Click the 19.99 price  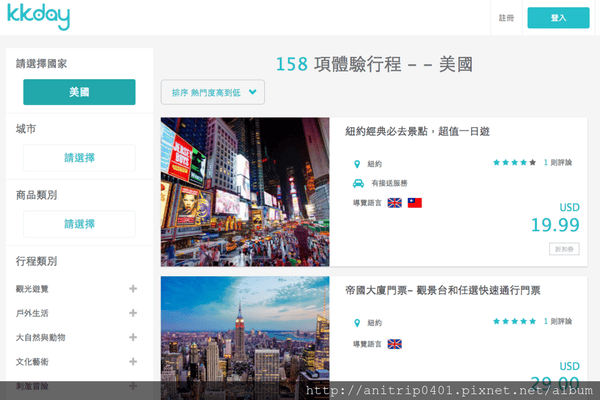pos(555,225)
